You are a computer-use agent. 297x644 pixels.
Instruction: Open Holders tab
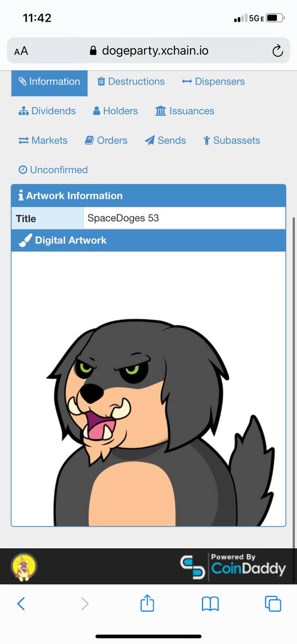tap(115, 111)
